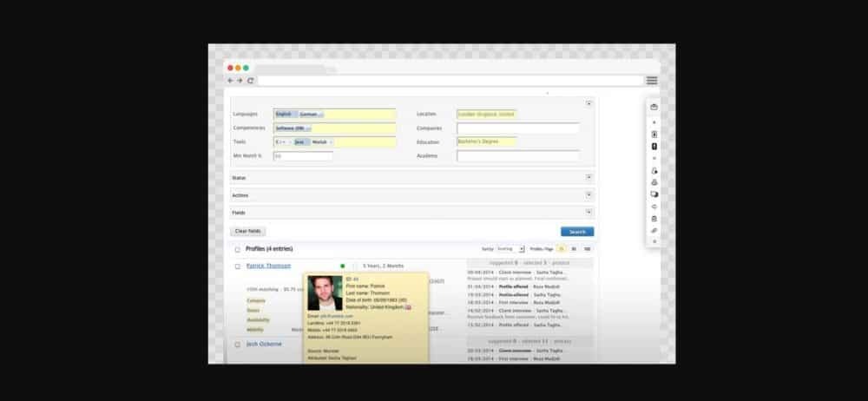Toggle the select-all Profiles checkbox
Viewport: 868px width, 401px height.
tap(237, 249)
